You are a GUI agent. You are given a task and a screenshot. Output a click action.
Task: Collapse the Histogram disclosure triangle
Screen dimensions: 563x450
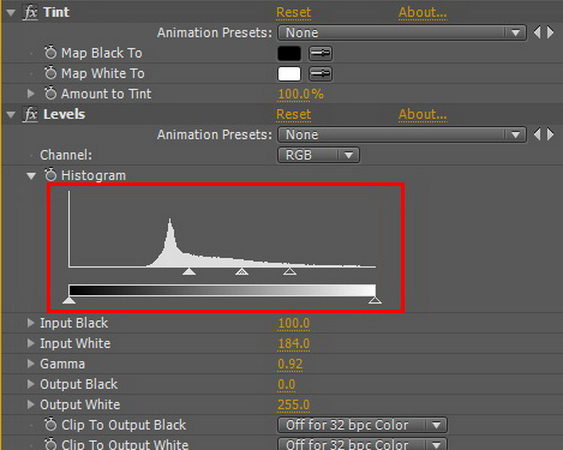pyautogui.click(x=31, y=176)
